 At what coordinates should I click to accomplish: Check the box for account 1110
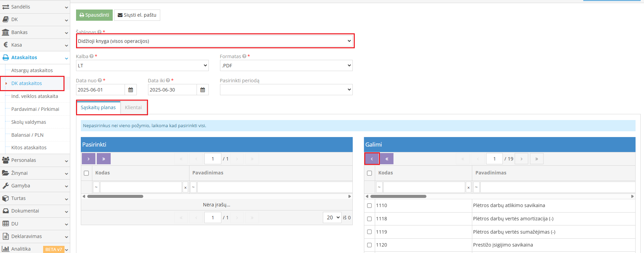click(x=369, y=206)
